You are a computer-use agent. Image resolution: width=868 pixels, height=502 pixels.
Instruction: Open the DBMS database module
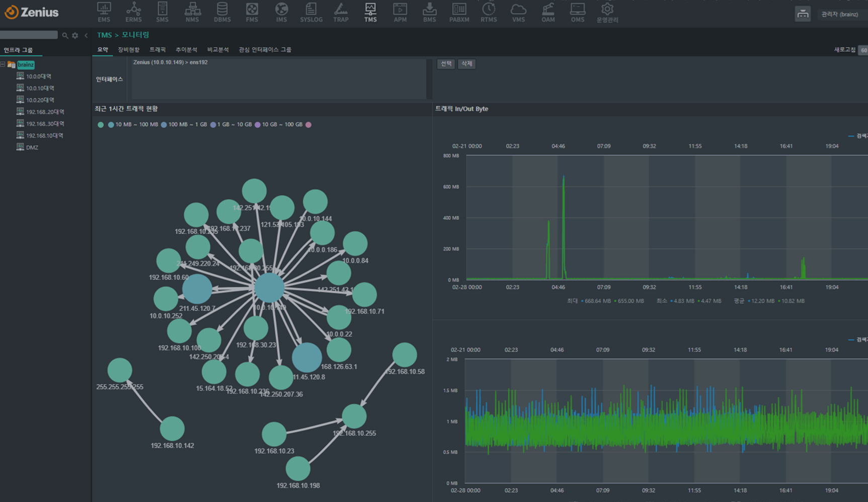click(x=222, y=12)
